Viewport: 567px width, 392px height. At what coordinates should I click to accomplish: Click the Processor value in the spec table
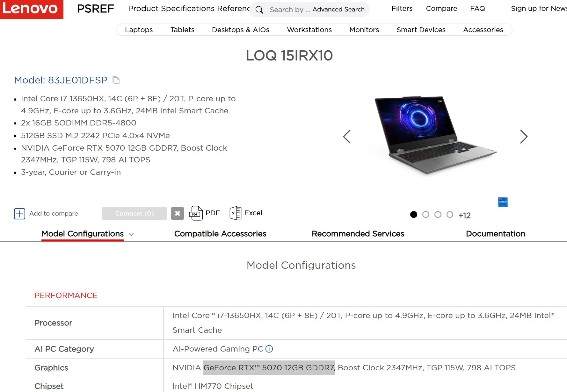point(363,323)
